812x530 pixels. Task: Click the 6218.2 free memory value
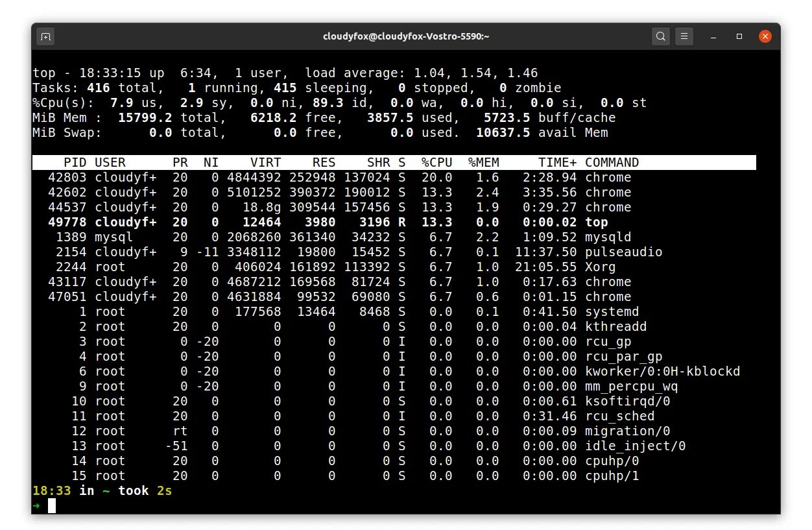point(274,117)
